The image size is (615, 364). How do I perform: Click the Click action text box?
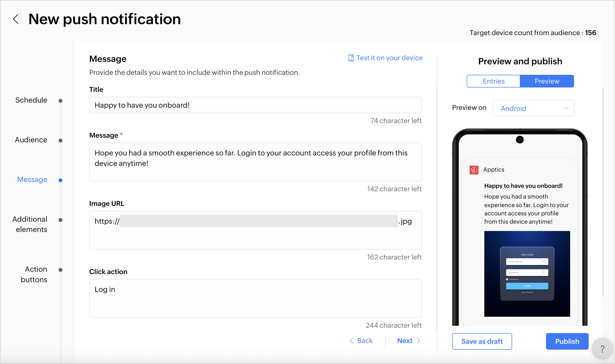pos(255,298)
